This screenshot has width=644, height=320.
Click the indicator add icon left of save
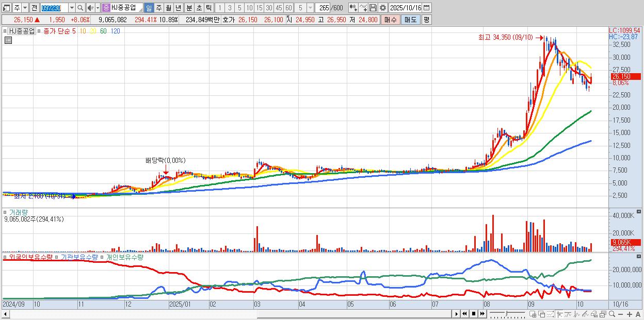(353, 8)
